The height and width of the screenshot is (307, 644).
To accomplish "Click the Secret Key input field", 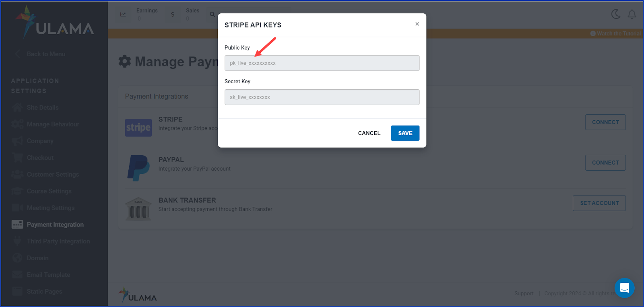I will coord(322,97).
